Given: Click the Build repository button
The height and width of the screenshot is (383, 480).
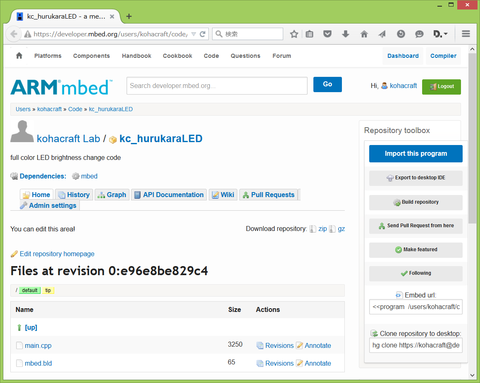Looking at the screenshot, I should (416, 202).
